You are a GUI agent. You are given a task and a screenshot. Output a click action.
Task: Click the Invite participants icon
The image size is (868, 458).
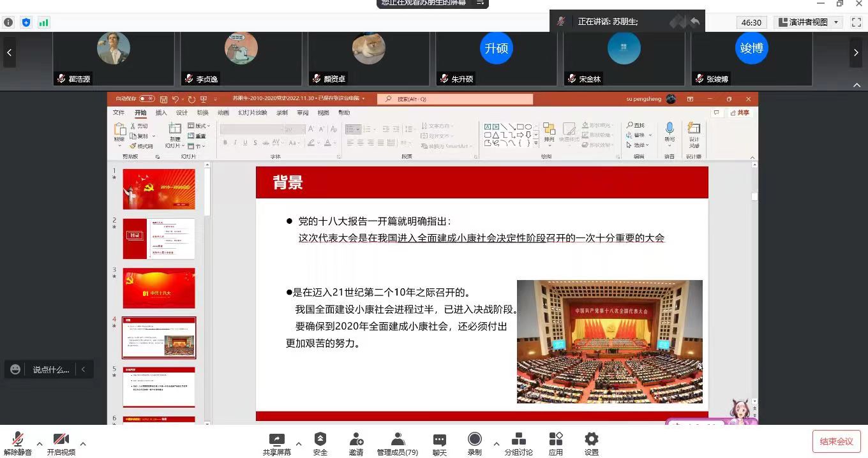coord(356,440)
